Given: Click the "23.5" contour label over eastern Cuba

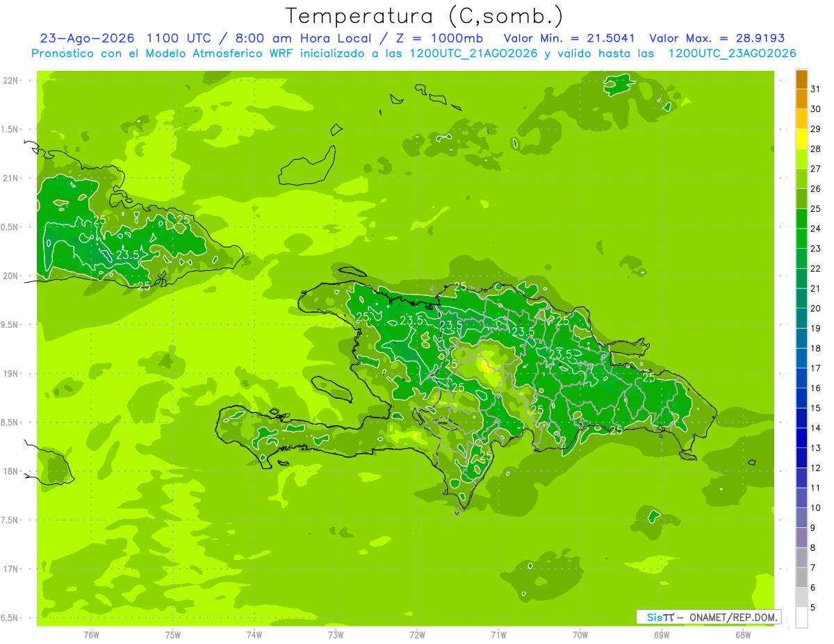Looking at the screenshot, I should click(x=127, y=255).
